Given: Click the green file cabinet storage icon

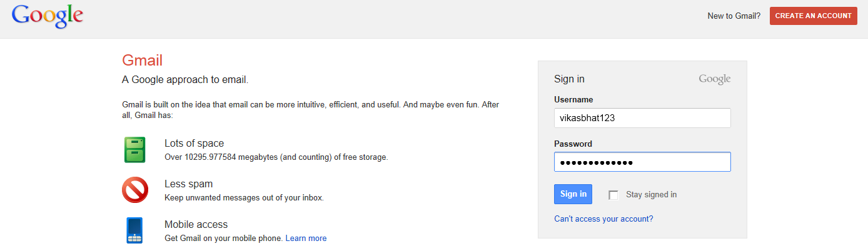Looking at the screenshot, I should tap(134, 150).
